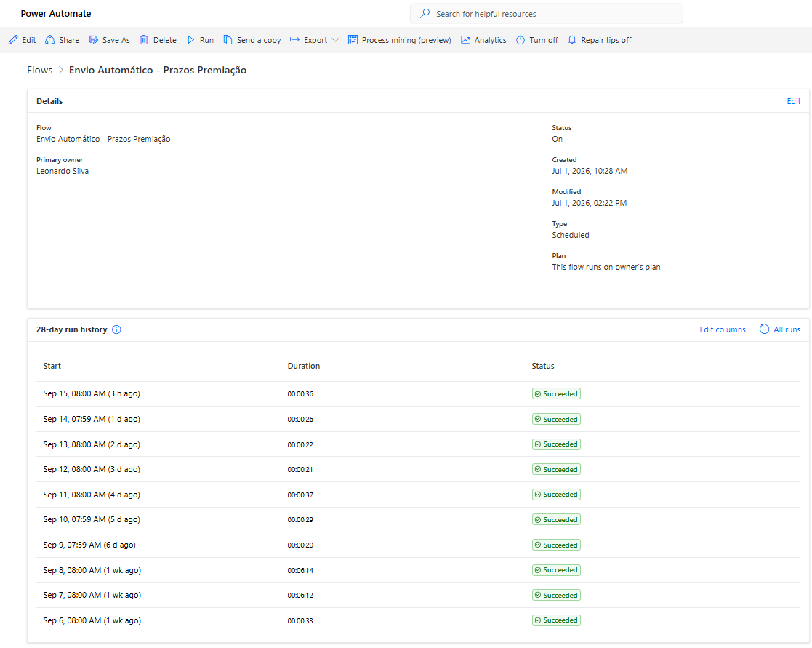Click the Status column header

(543, 366)
